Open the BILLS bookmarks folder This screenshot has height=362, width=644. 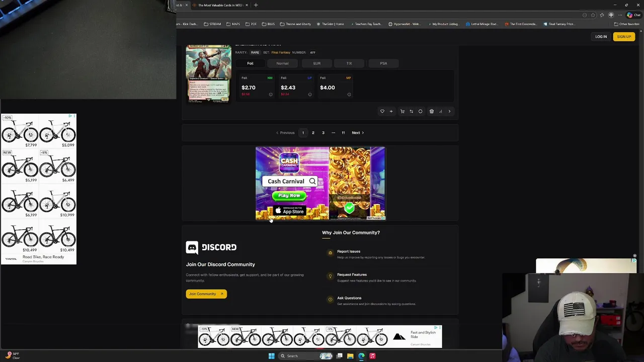pos(268,24)
